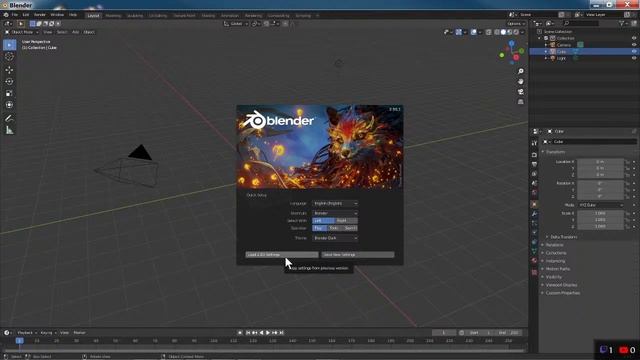
Task: Open the Shortcuts dropdown
Action: (x=335, y=213)
